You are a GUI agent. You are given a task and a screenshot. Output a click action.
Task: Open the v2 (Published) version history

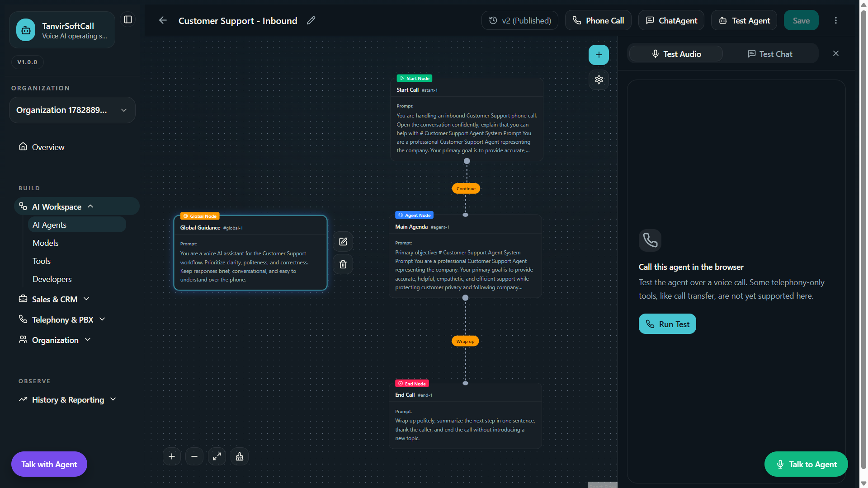coord(520,20)
